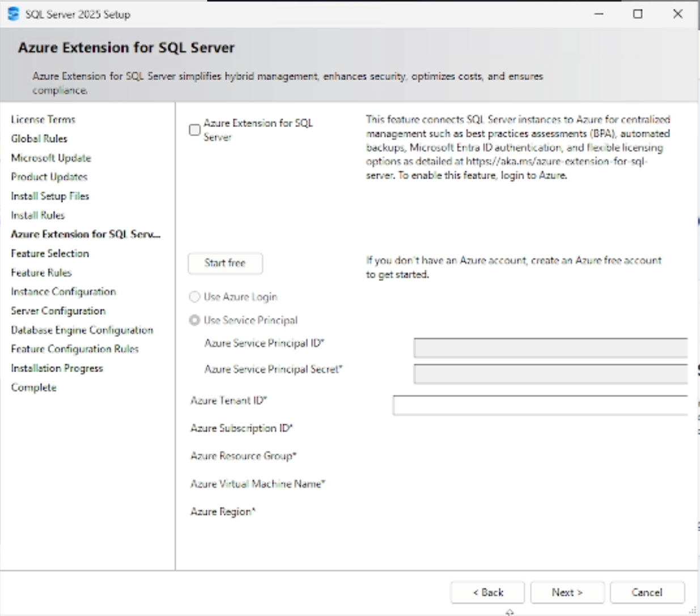The image size is (700, 616).
Task: Click inside the Azure Tenant ID field
Action: coord(538,405)
